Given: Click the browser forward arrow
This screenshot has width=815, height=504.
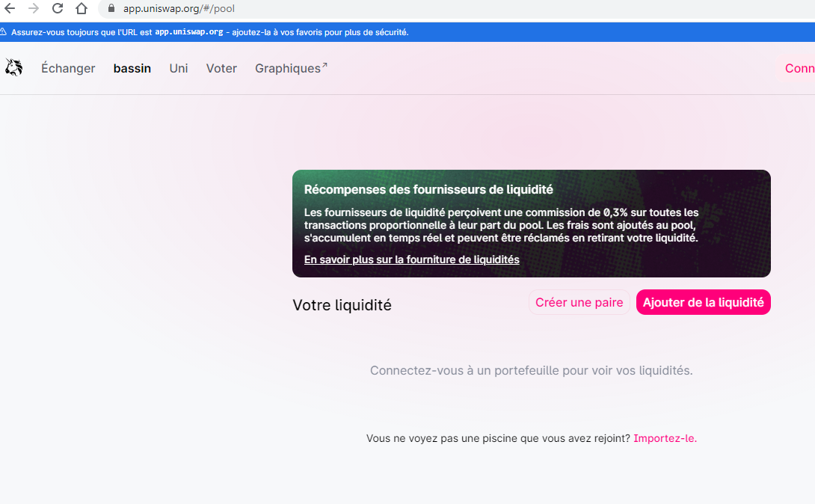Looking at the screenshot, I should (34, 9).
